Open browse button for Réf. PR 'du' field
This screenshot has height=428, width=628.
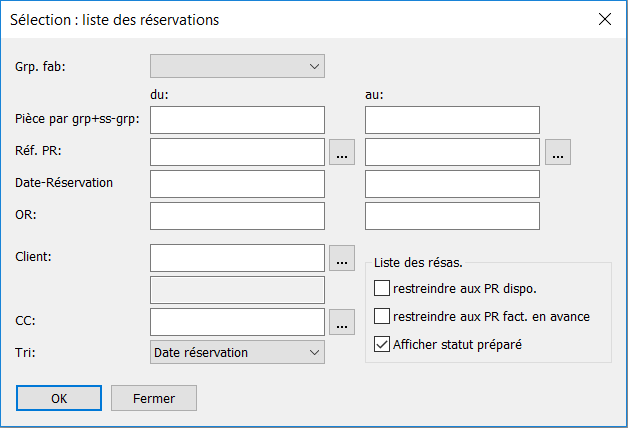pos(342,152)
